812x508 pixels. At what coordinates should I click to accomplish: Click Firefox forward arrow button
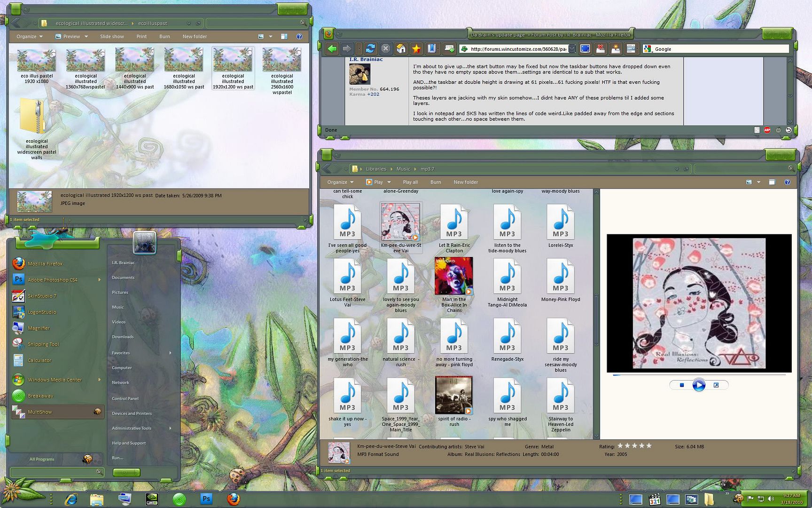[347, 48]
